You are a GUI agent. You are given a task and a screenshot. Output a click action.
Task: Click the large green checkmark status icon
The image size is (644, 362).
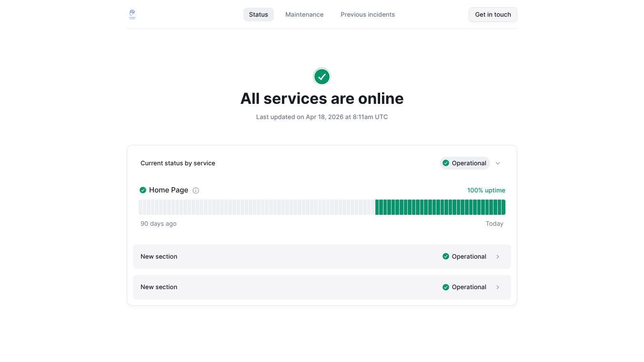click(x=322, y=76)
